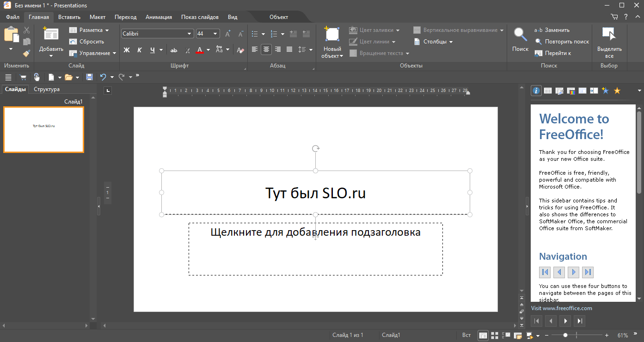
Task: Click Повторить поиск button
Action: 562,42
